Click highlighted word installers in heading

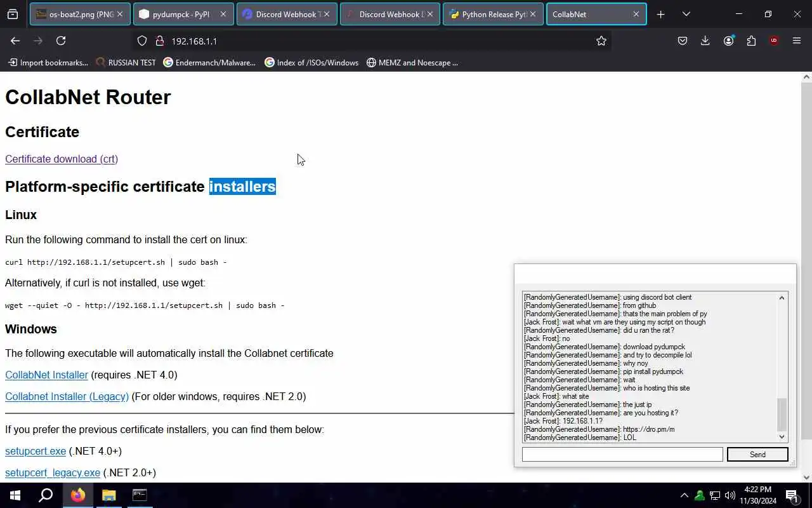coord(242,186)
